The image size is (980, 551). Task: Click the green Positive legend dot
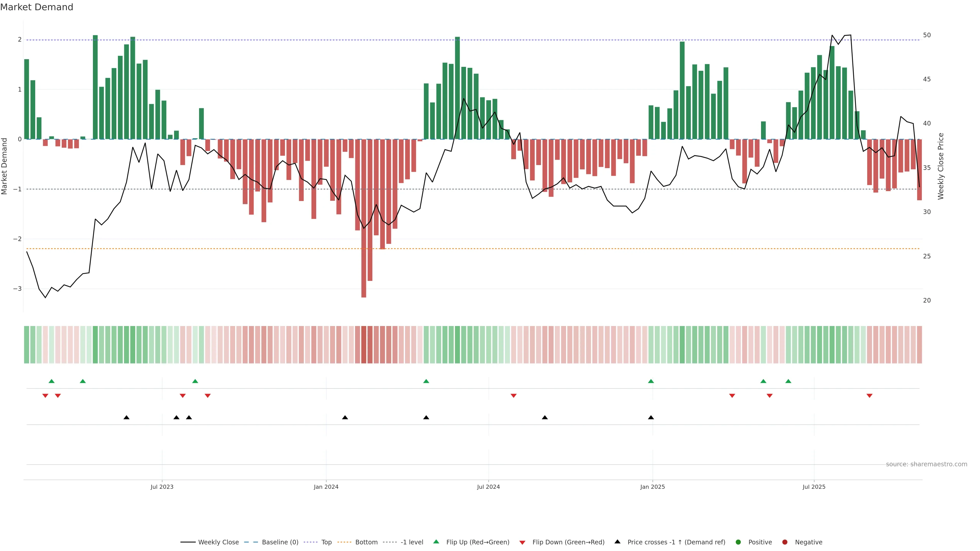738,542
